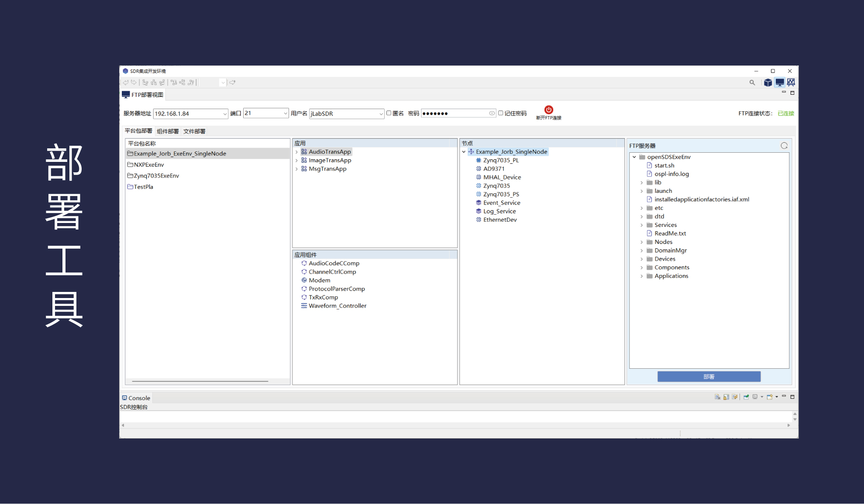Enable the anonymous login checkbox
864x504 pixels.
pyautogui.click(x=389, y=113)
